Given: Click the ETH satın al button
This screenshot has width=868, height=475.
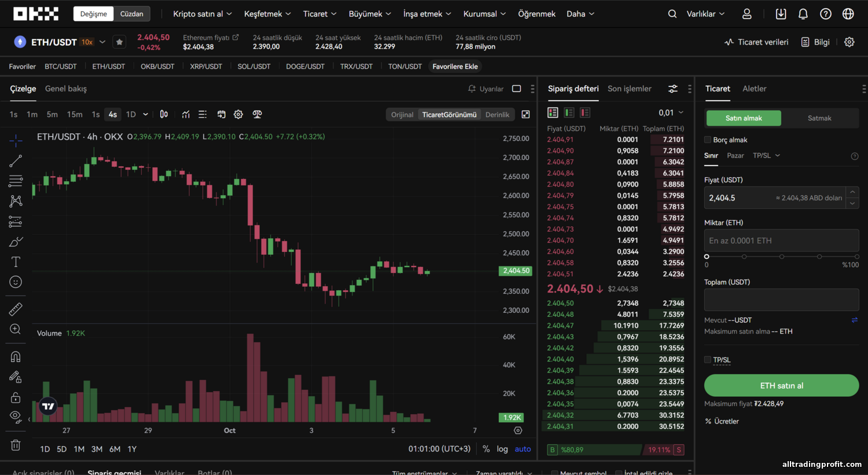Looking at the screenshot, I should [x=781, y=385].
